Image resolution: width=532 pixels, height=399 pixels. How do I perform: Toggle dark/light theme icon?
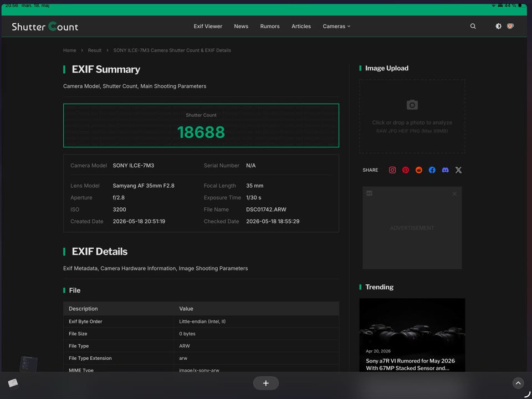498,26
